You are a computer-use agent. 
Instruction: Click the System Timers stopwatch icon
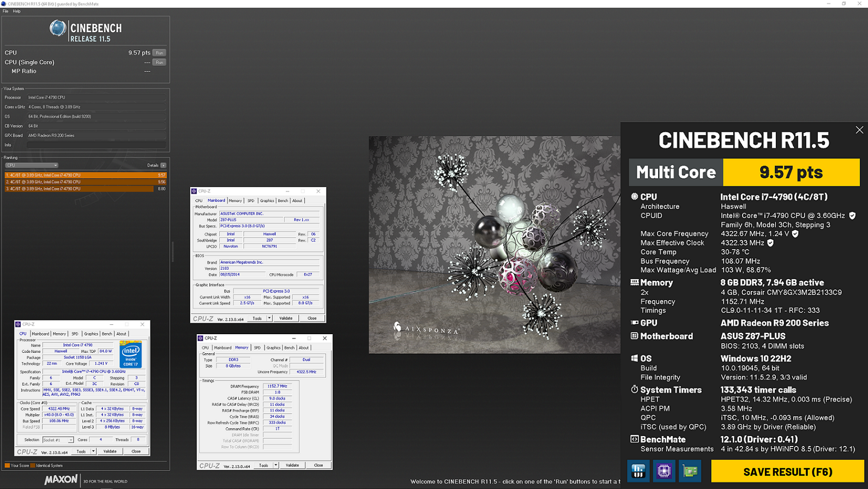tap(634, 389)
